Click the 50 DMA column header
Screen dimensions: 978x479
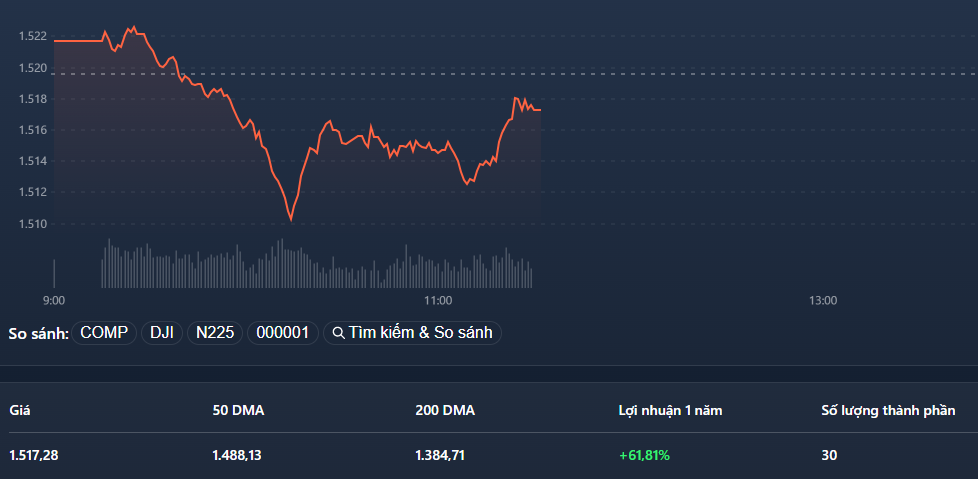point(238,410)
